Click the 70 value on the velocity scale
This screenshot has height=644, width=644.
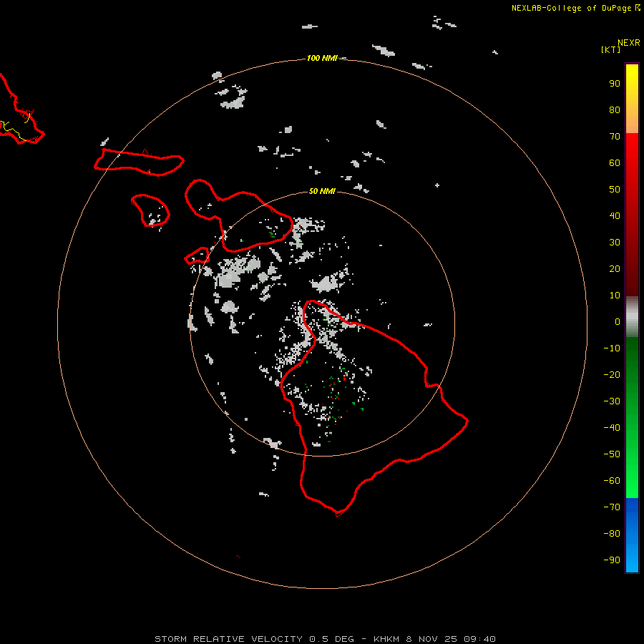click(x=615, y=137)
